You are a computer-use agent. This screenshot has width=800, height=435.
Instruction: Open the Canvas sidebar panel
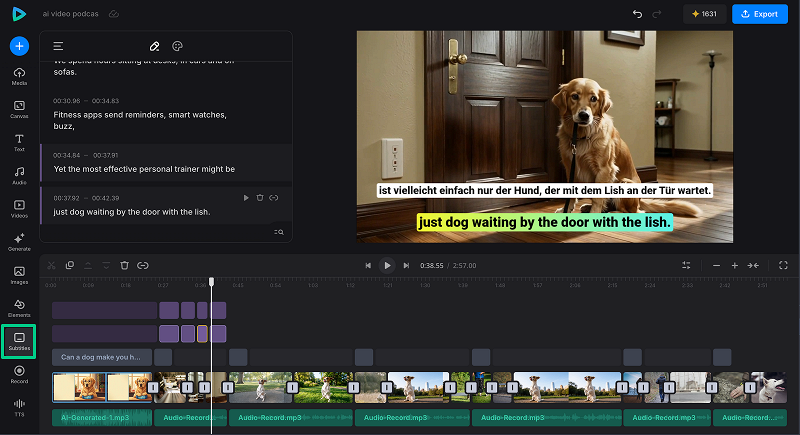coord(19,110)
